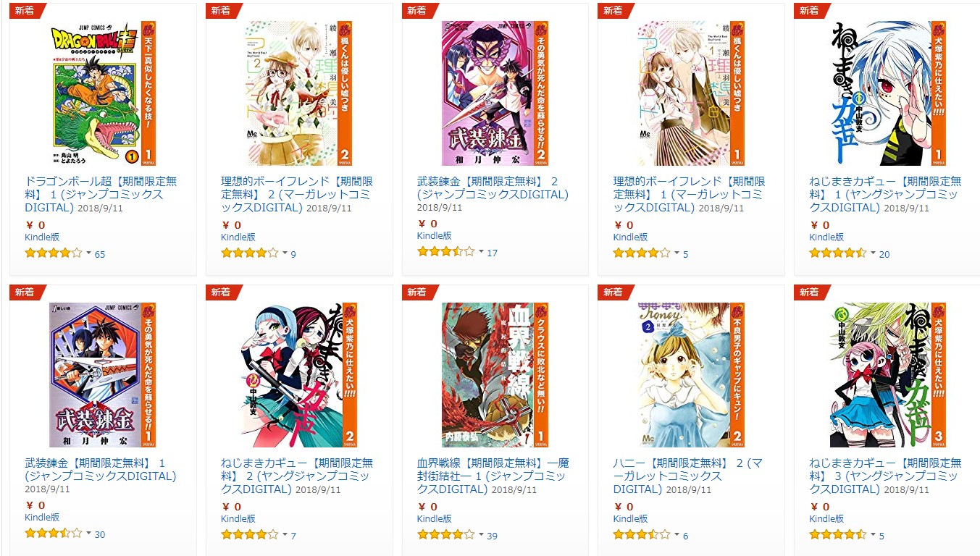Expand rating dropdown arrow next to 65 reviews
The width and height of the screenshot is (980, 556).
tap(89, 254)
